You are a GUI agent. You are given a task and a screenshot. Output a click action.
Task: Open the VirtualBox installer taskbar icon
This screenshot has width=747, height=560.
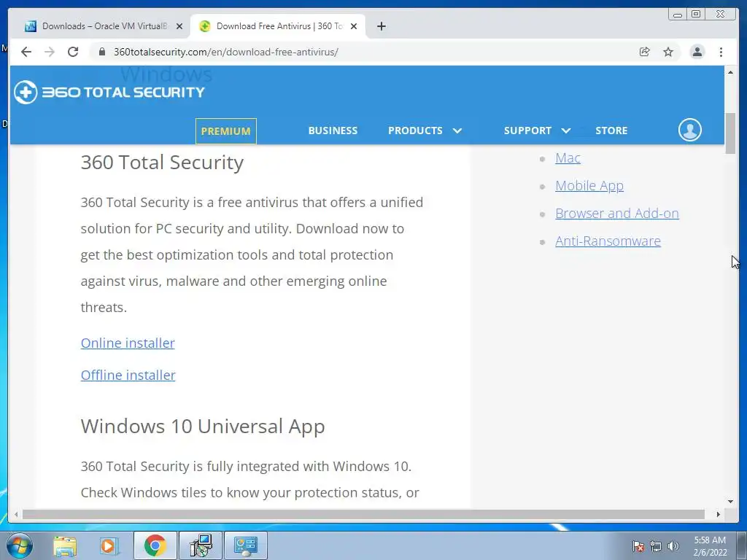(201, 545)
